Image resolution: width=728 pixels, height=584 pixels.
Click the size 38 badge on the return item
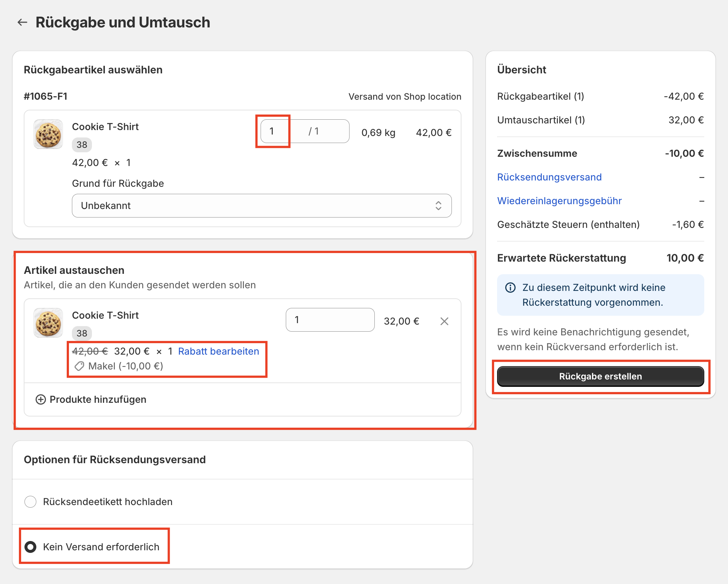click(x=82, y=145)
